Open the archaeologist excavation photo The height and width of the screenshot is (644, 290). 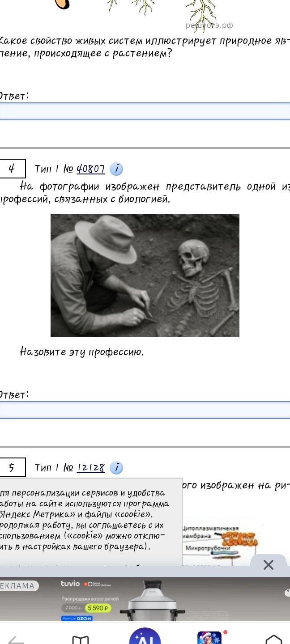tap(145, 275)
